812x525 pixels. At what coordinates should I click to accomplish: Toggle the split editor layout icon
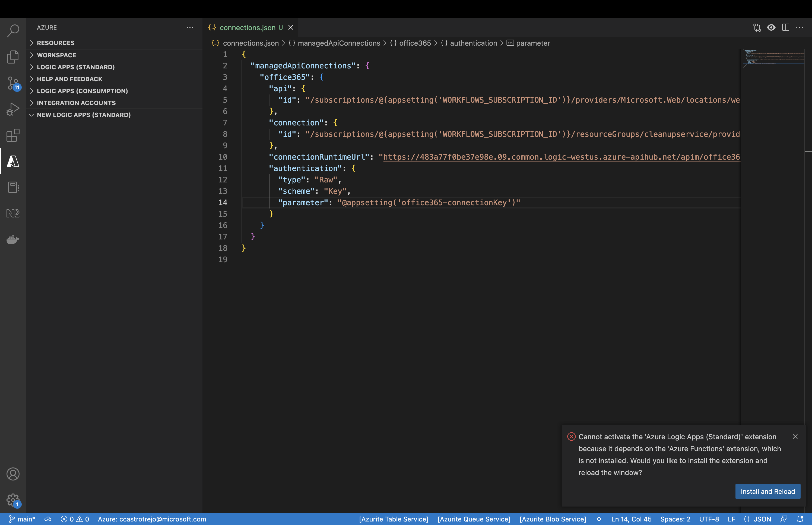[785, 28]
